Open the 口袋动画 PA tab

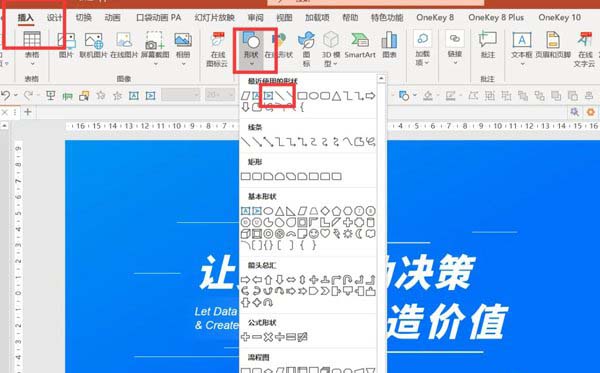coord(158,18)
